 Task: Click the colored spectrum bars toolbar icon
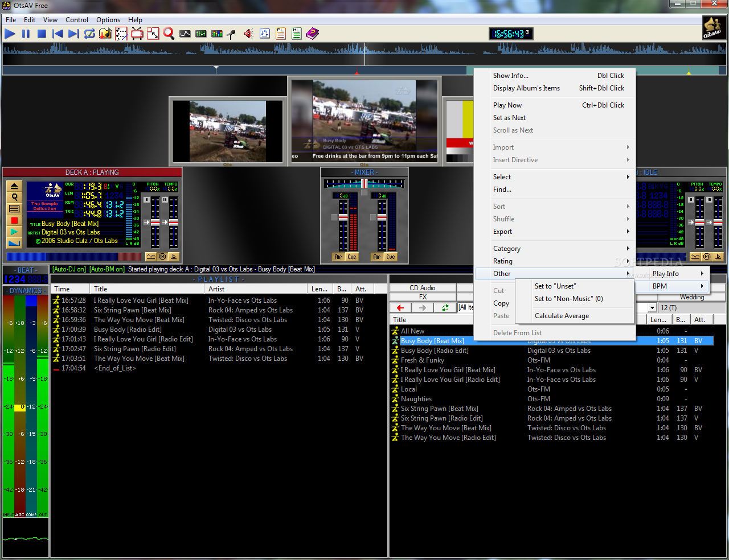[217, 34]
